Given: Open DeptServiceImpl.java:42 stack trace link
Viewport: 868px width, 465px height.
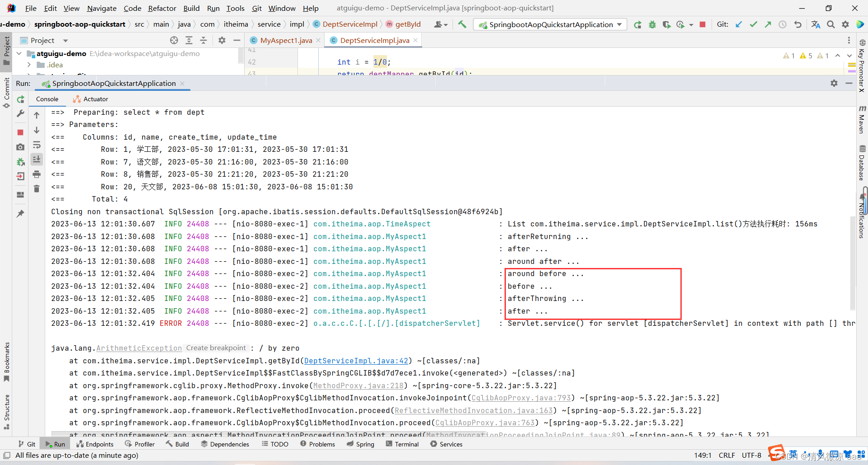Looking at the screenshot, I should pos(356,361).
